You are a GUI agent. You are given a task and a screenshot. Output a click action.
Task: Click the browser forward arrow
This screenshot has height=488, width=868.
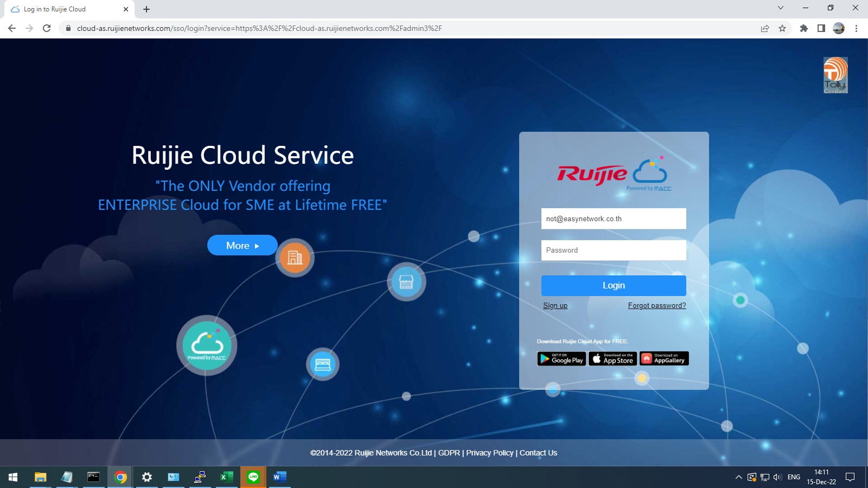coord(29,28)
